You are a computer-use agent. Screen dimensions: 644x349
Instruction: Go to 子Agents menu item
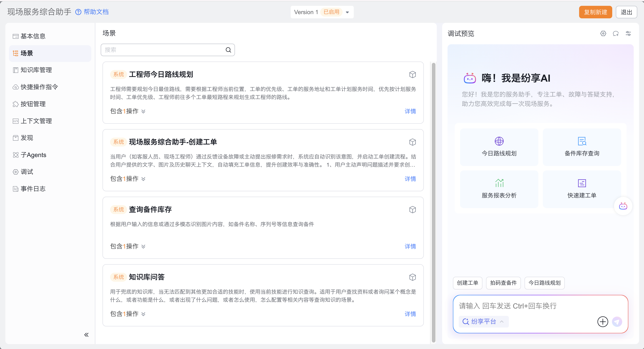pos(33,155)
